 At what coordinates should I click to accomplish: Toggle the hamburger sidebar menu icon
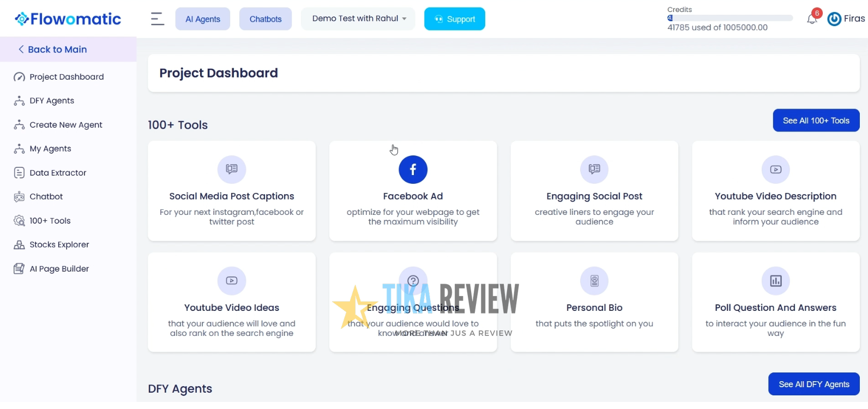click(x=158, y=19)
